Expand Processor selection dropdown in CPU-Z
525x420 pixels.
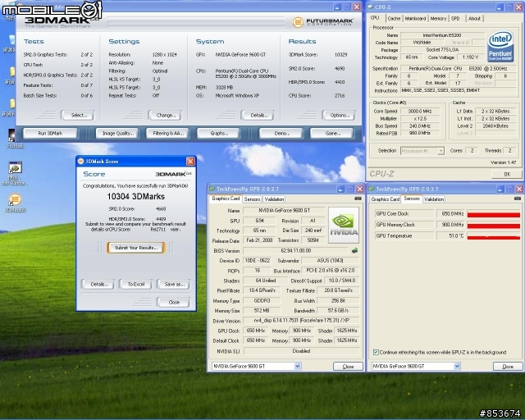pyautogui.click(x=441, y=151)
